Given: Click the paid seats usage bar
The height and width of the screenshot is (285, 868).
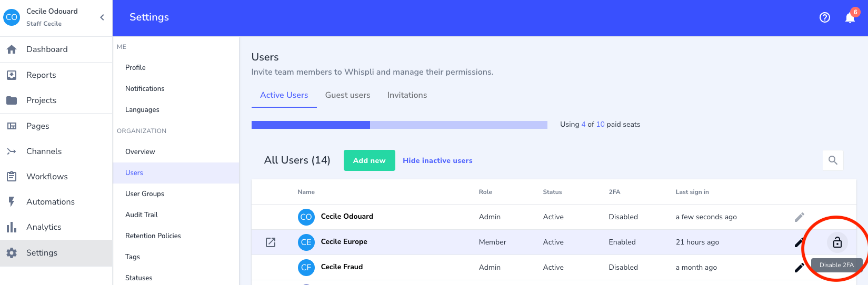Looking at the screenshot, I should [399, 125].
